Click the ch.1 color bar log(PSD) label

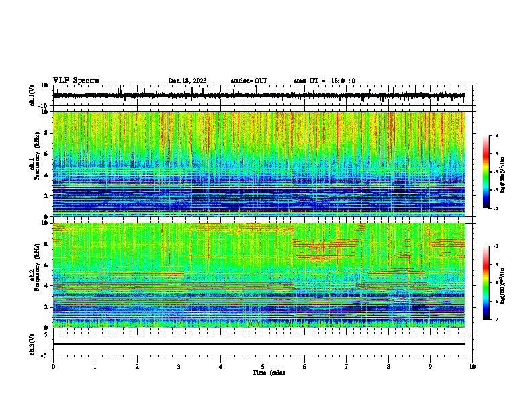click(x=502, y=175)
